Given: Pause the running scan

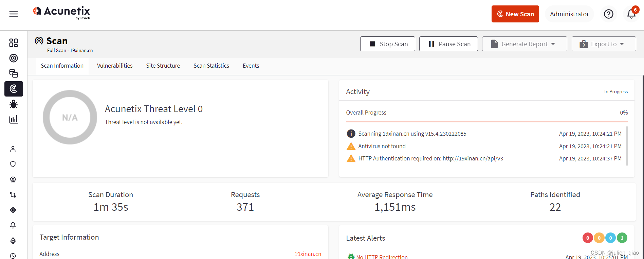Looking at the screenshot, I should coord(448,44).
